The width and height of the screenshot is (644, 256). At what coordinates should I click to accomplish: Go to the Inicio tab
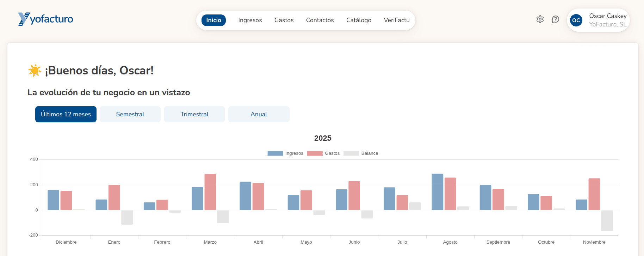[x=213, y=20]
